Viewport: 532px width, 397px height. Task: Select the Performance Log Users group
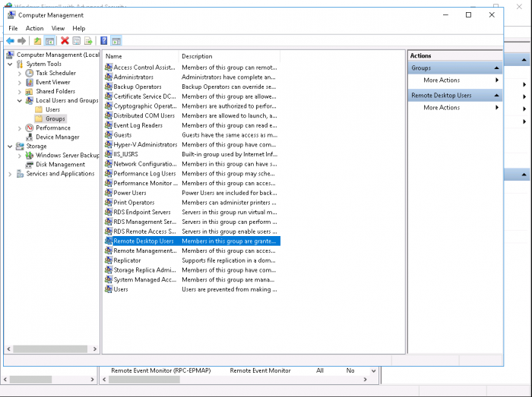click(x=144, y=173)
